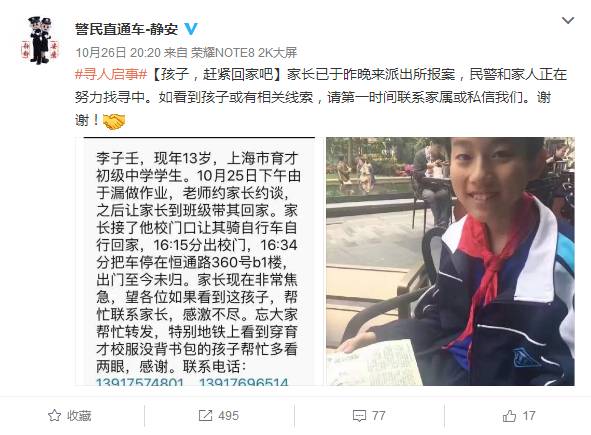Open the 警民直通车-静安 account name link
591x435 pixels.
(x=126, y=29)
